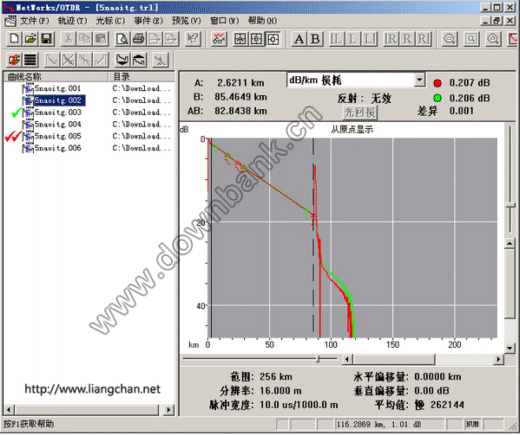520x435 pixels.
Task: Toggle red double checkmark beside Snaoitg.005
Action: [x=13, y=136]
